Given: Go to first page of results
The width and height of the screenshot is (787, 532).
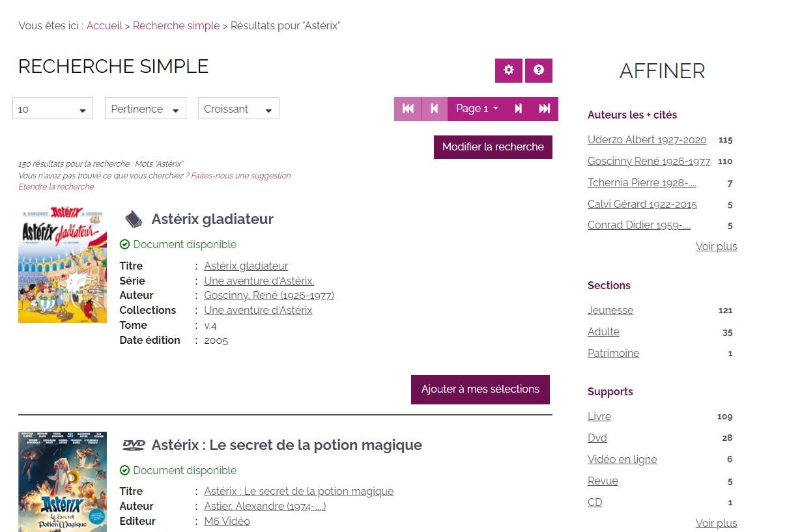Looking at the screenshot, I should click(x=408, y=109).
